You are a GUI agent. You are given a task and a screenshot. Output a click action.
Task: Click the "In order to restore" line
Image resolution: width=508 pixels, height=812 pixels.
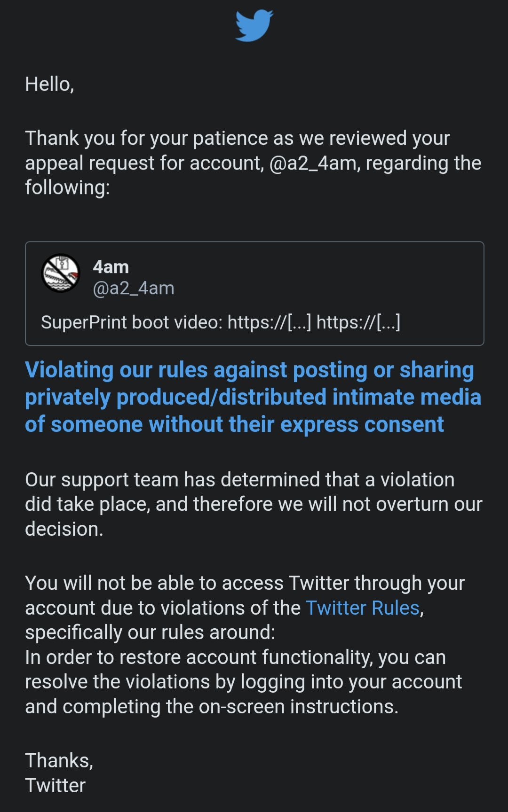(x=235, y=657)
